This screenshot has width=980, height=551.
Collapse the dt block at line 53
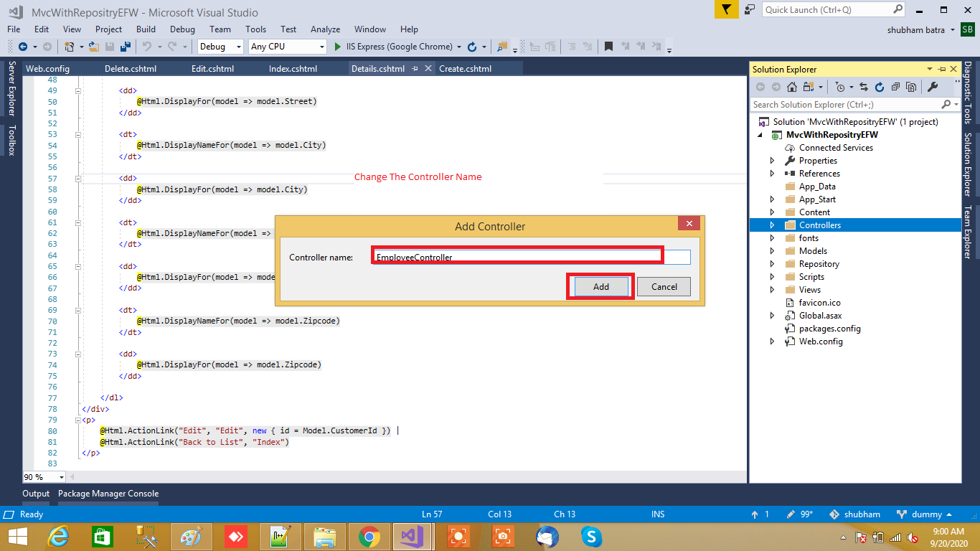pyautogui.click(x=77, y=134)
